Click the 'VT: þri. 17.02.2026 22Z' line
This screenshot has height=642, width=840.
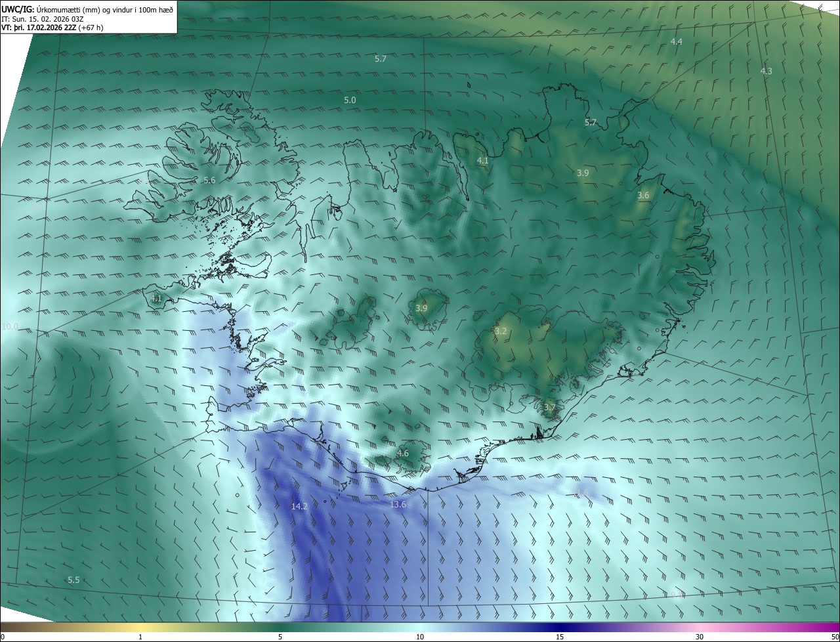pyautogui.click(x=39, y=28)
